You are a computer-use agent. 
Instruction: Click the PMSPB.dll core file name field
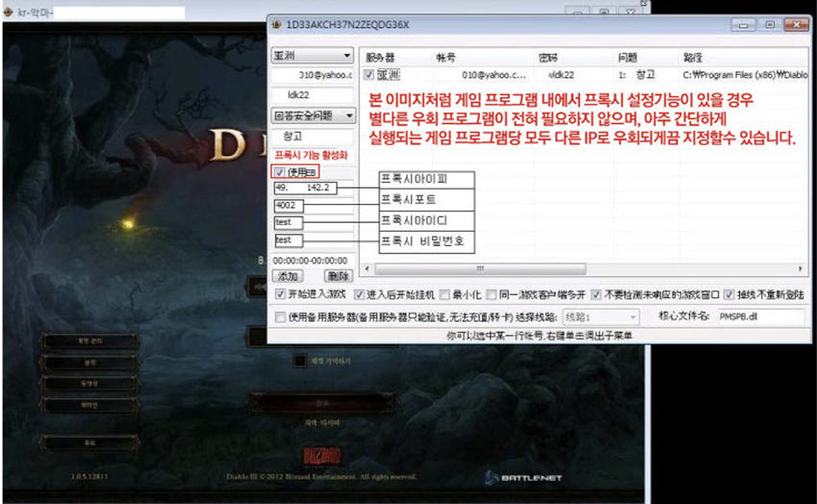pyautogui.click(x=761, y=316)
